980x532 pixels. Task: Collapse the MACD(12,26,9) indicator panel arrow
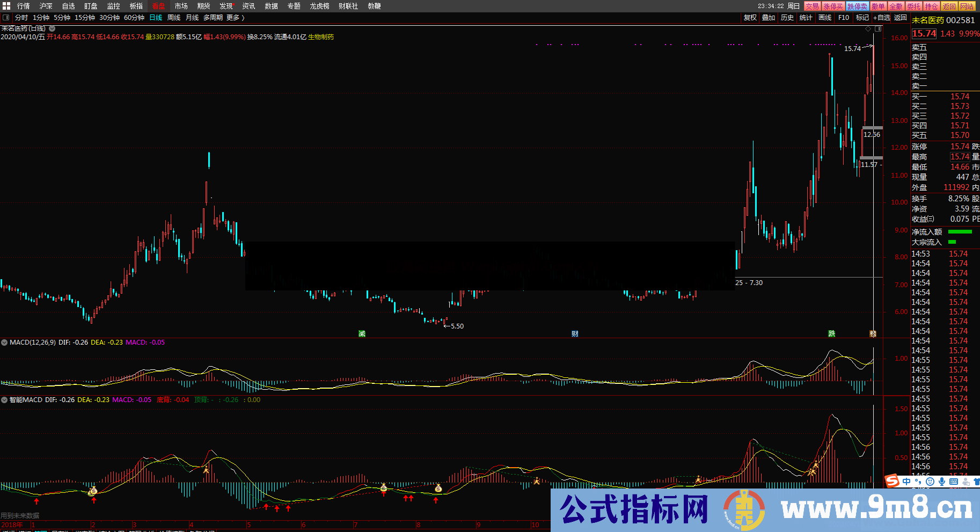tap(4, 342)
